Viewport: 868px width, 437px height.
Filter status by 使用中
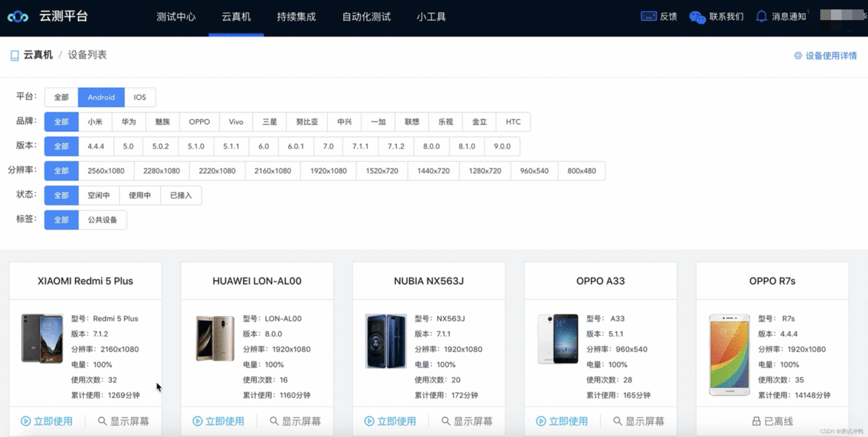click(140, 195)
